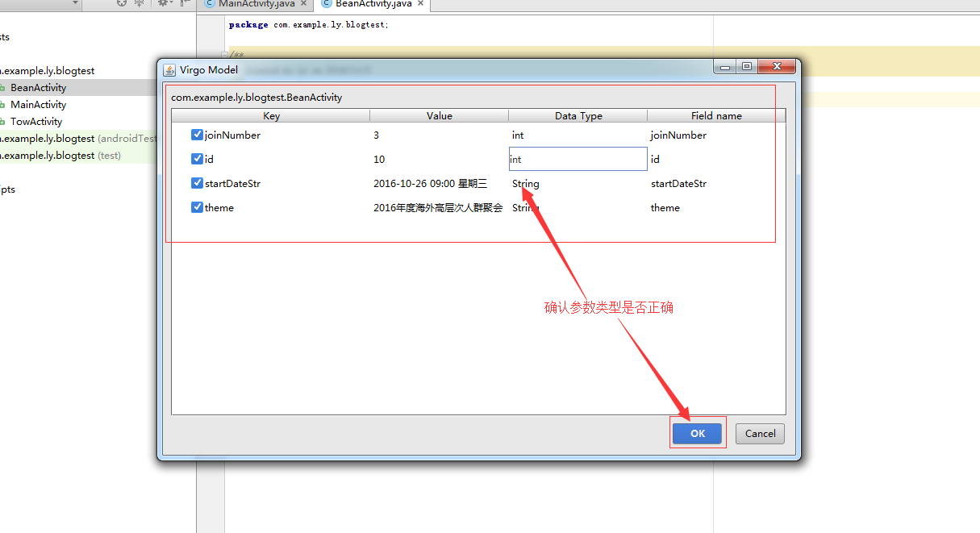Uncheck the theme key checkbox
Screen dimensions: 980x533
(197, 207)
